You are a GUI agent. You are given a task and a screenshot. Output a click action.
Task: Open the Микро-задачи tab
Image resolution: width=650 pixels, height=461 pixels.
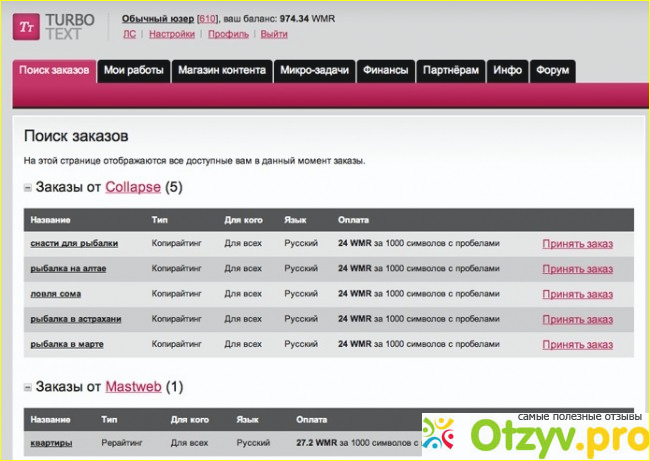pyautogui.click(x=314, y=71)
